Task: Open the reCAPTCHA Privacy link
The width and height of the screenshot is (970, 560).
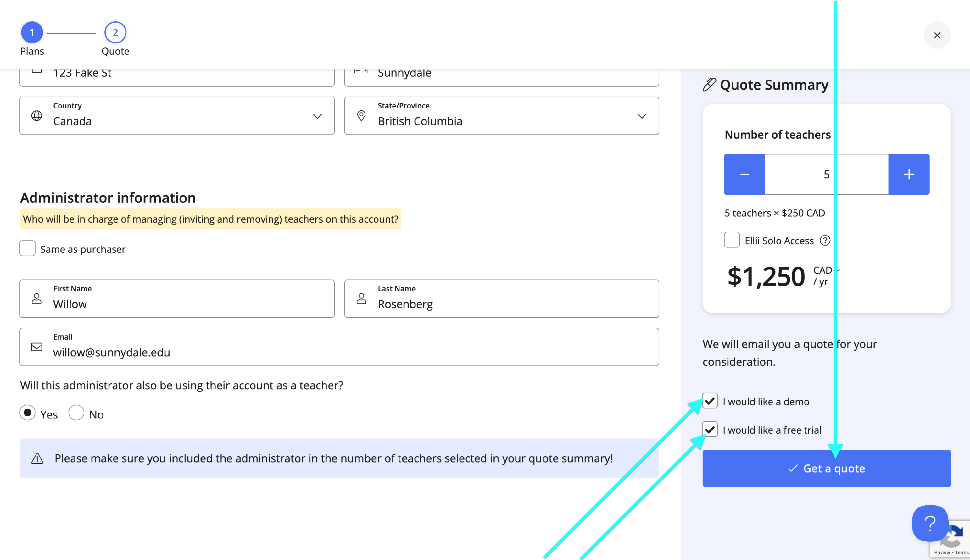Action: (942, 553)
